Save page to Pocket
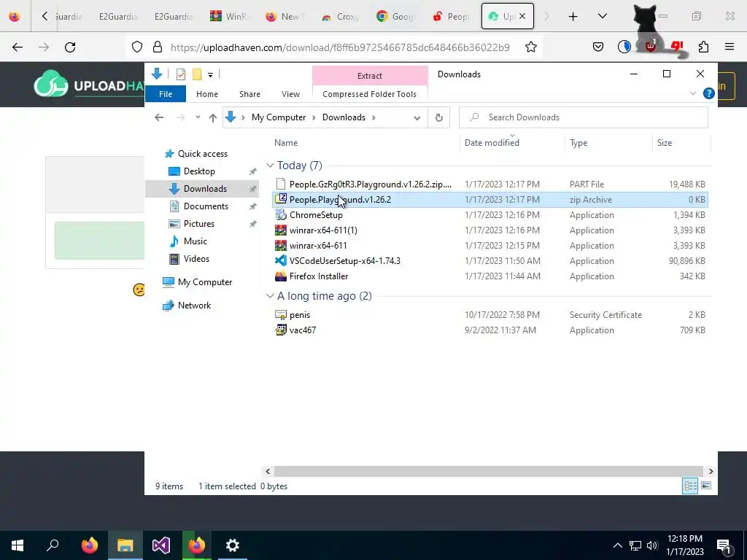Image resolution: width=747 pixels, height=560 pixels. pos(598,47)
